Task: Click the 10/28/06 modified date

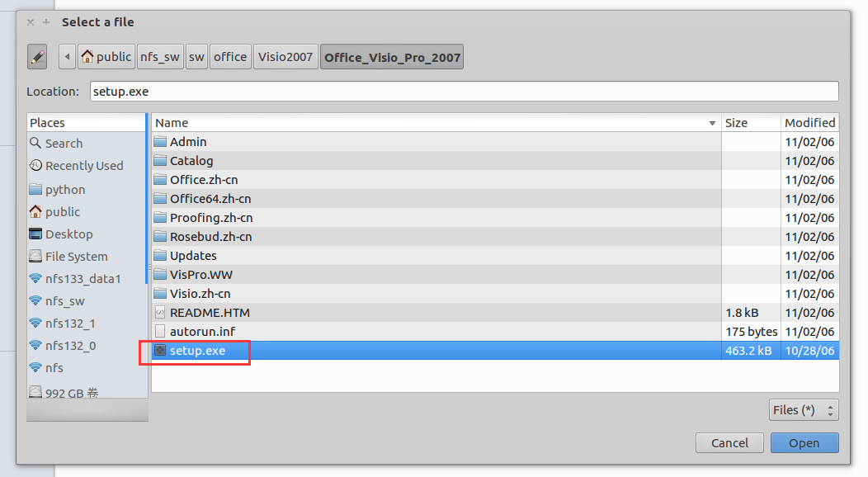Action: pyautogui.click(x=809, y=350)
